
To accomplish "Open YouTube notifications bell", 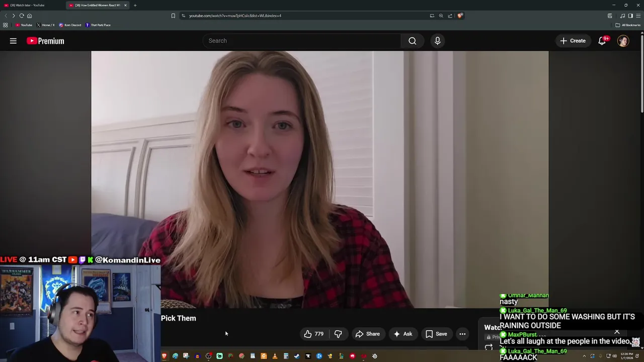I will (x=602, y=41).
